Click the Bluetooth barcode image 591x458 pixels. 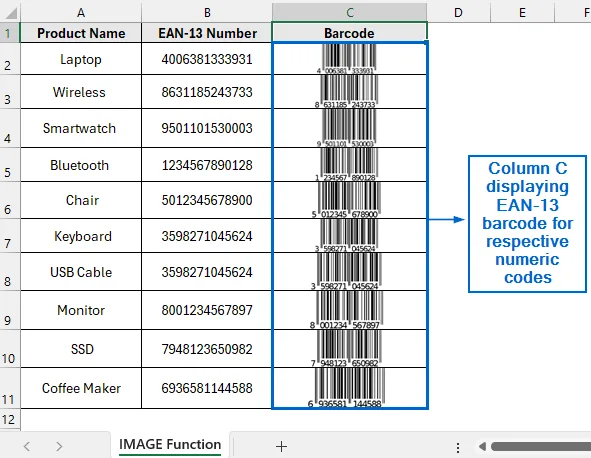point(347,165)
